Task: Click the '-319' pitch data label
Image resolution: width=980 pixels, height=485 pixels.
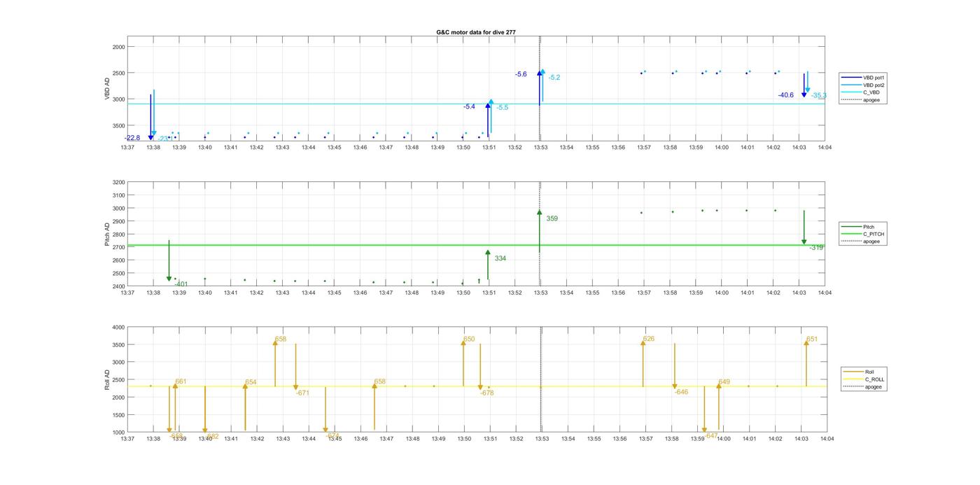Action: pos(816,248)
